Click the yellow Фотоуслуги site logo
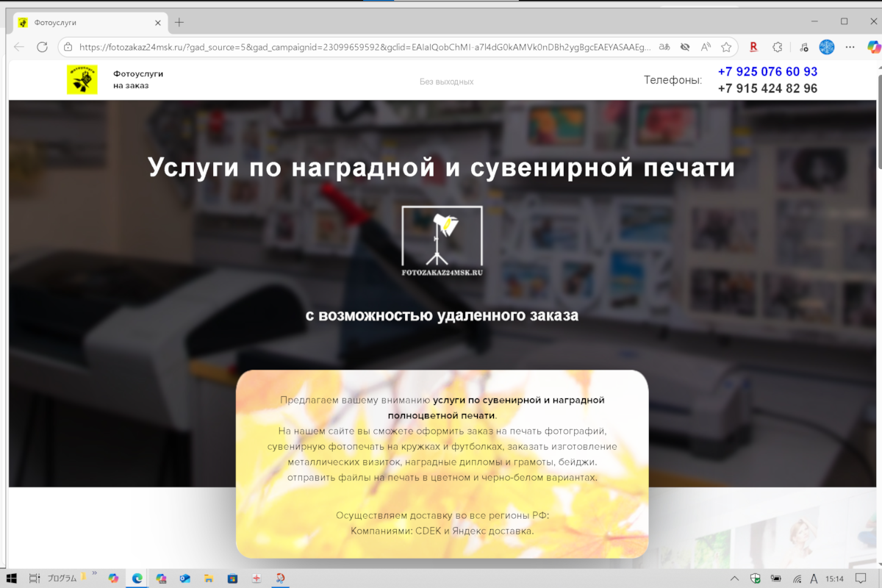This screenshot has width=882, height=588. point(82,79)
